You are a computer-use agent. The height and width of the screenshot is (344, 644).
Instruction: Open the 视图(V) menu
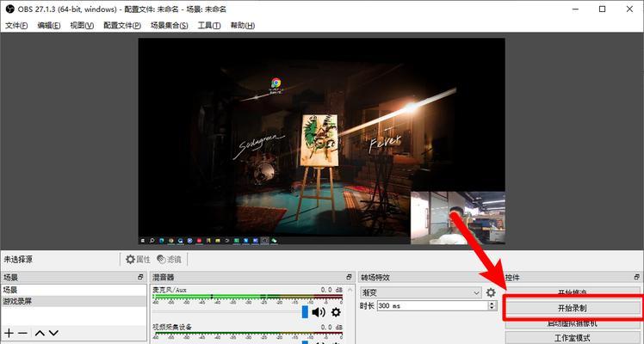pyautogui.click(x=82, y=26)
